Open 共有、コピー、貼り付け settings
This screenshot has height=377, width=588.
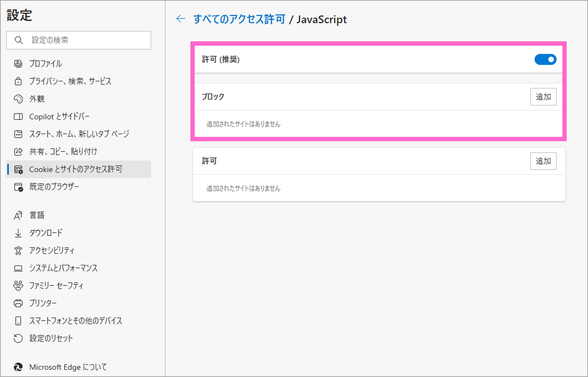pos(63,152)
